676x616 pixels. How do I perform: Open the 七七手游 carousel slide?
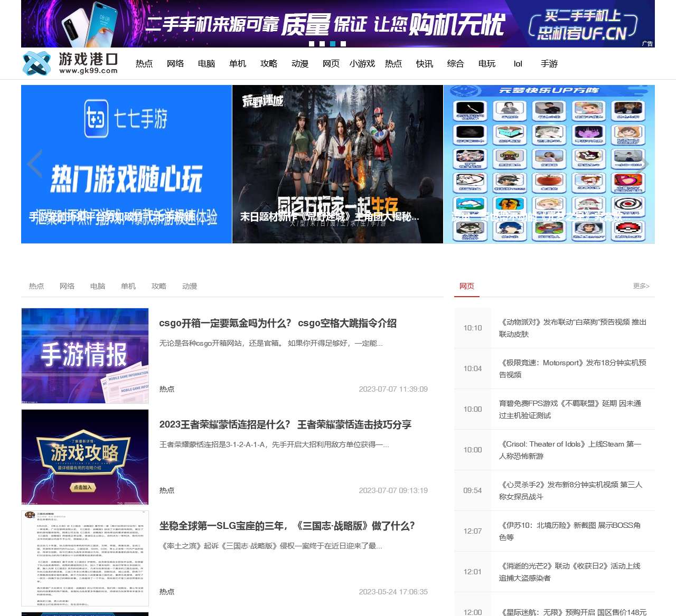126,164
